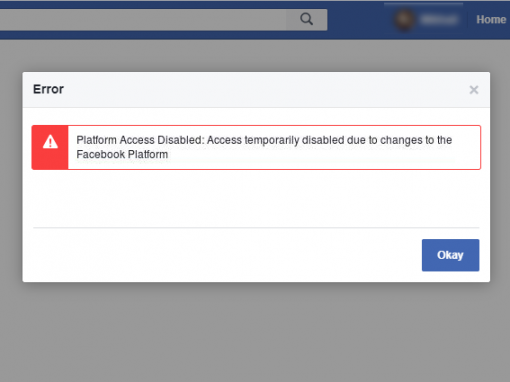The height and width of the screenshot is (382, 510).
Task: Click empty white space in the dialog body
Action: 256,198
